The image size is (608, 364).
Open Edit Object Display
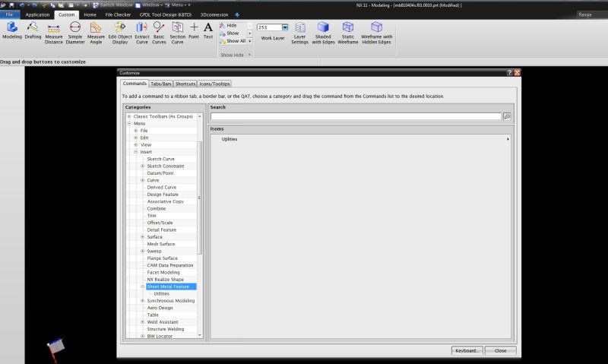click(x=120, y=33)
